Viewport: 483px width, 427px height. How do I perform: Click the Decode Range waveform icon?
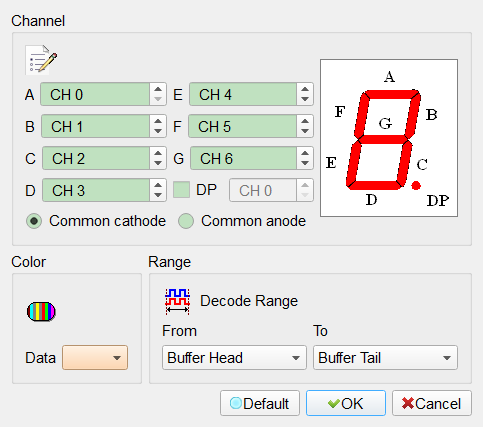tap(178, 301)
